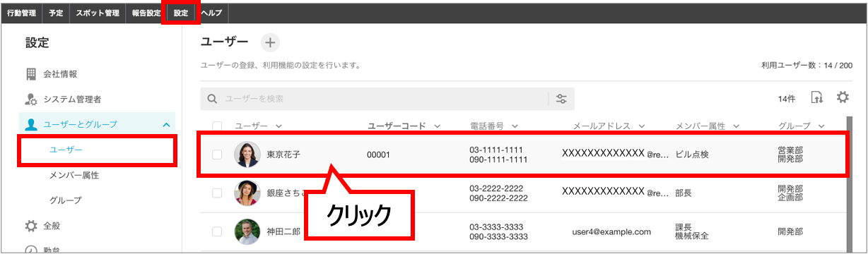Click the import/export file icon
Viewport: 868px width, 254px height.
click(817, 98)
